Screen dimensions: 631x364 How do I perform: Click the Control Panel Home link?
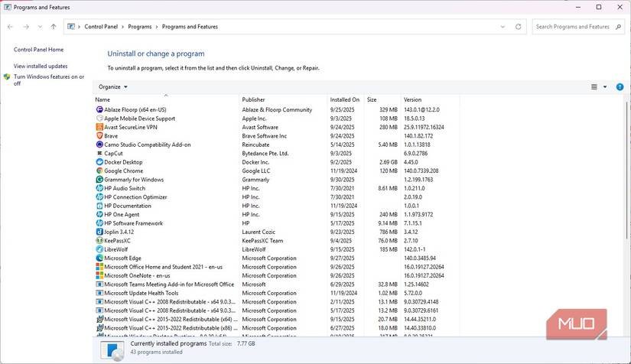(x=38, y=50)
